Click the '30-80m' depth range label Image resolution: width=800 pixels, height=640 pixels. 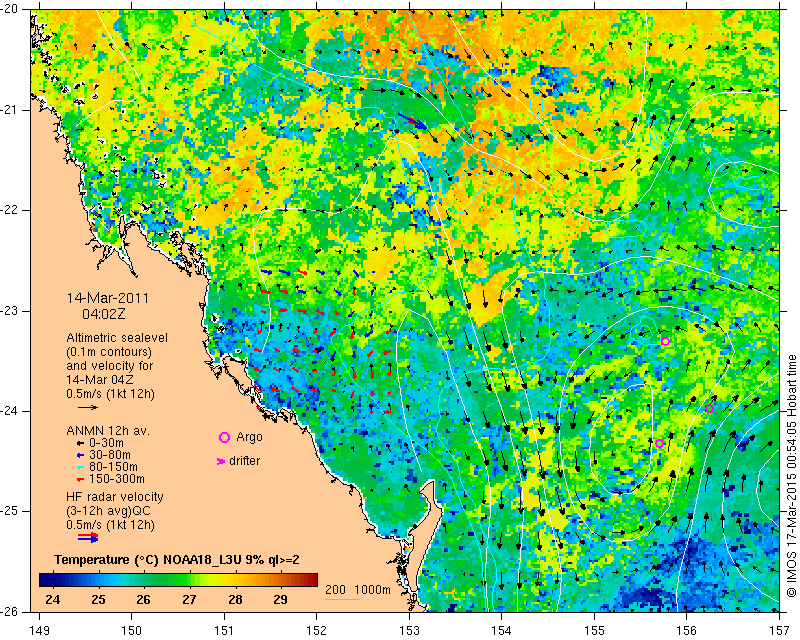tap(110, 455)
